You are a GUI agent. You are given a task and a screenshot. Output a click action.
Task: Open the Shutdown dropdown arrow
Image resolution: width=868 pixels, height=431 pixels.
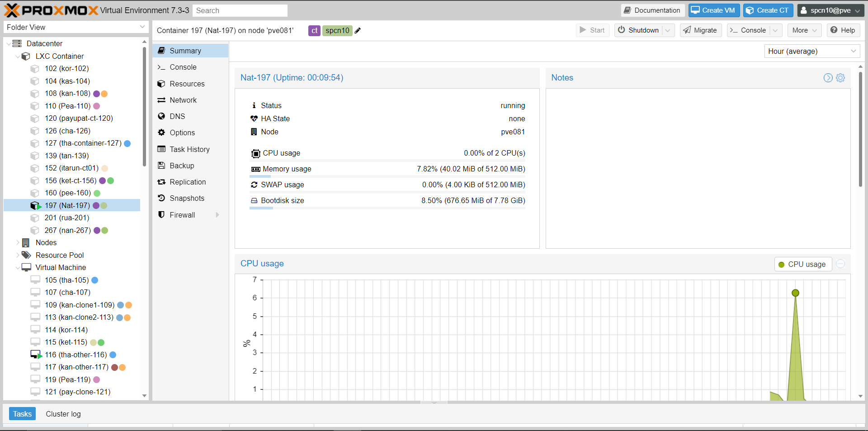click(668, 30)
